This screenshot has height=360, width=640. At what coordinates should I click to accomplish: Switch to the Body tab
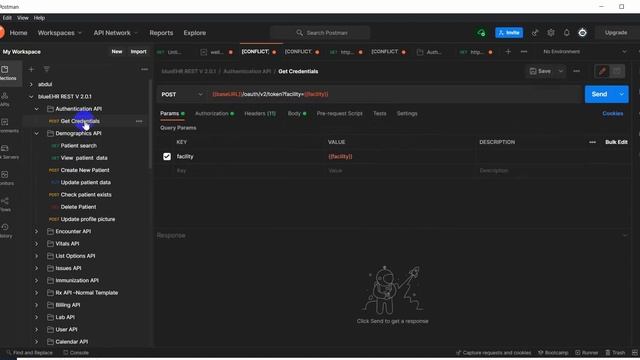coord(297,113)
